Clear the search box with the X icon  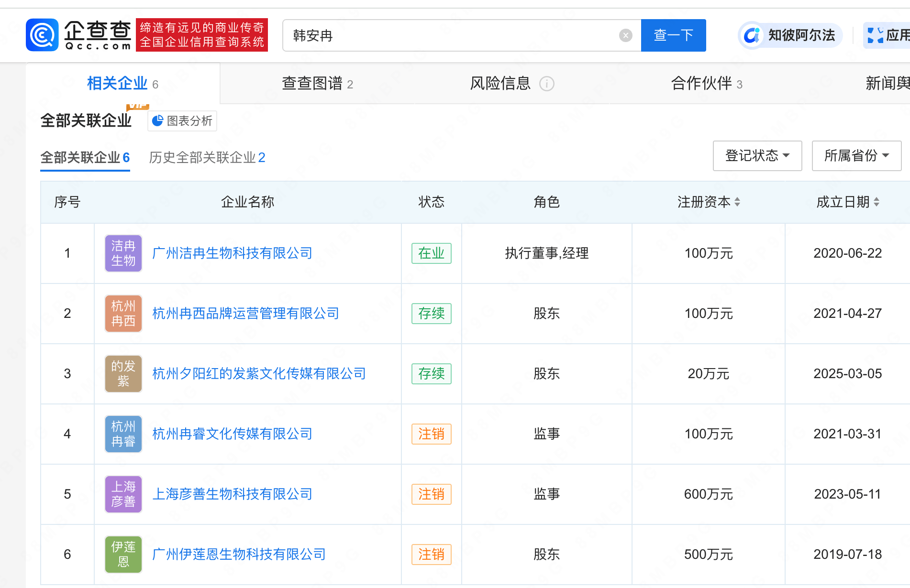click(x=625, y=35)
